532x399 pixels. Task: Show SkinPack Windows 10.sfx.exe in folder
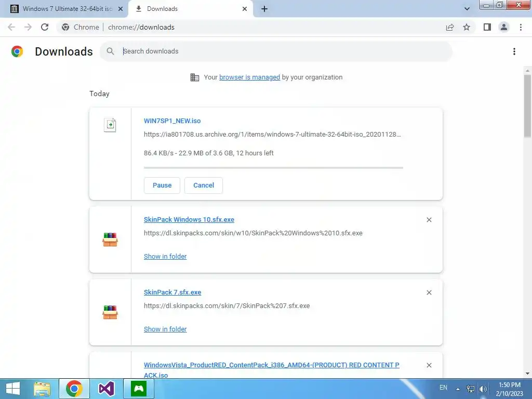click(165, 257)
